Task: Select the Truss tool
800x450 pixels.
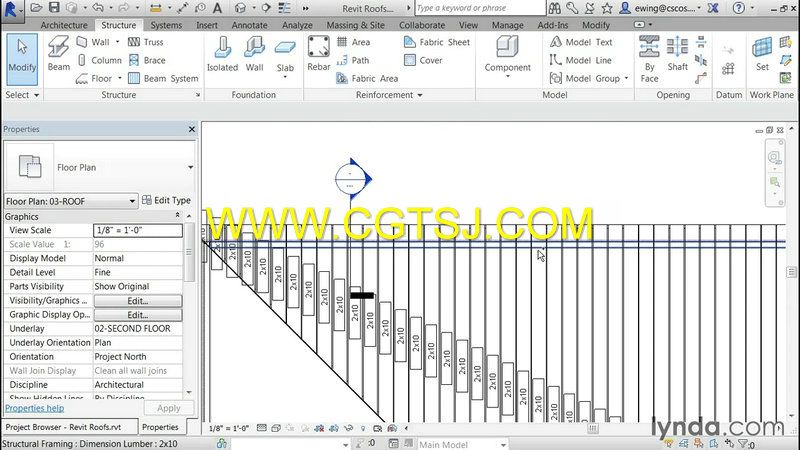Action: (x=146, y=42)
